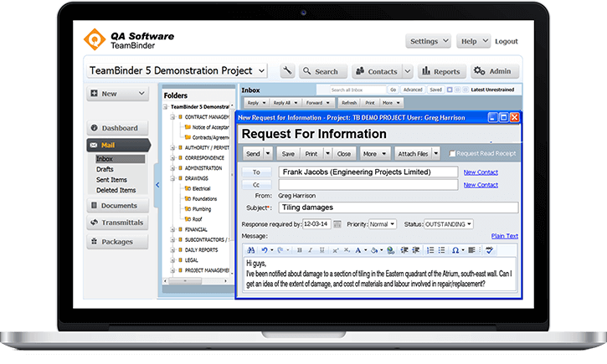
Task: Expand the Attach Files dropdown arrow
Action: (x=435, y=154)
